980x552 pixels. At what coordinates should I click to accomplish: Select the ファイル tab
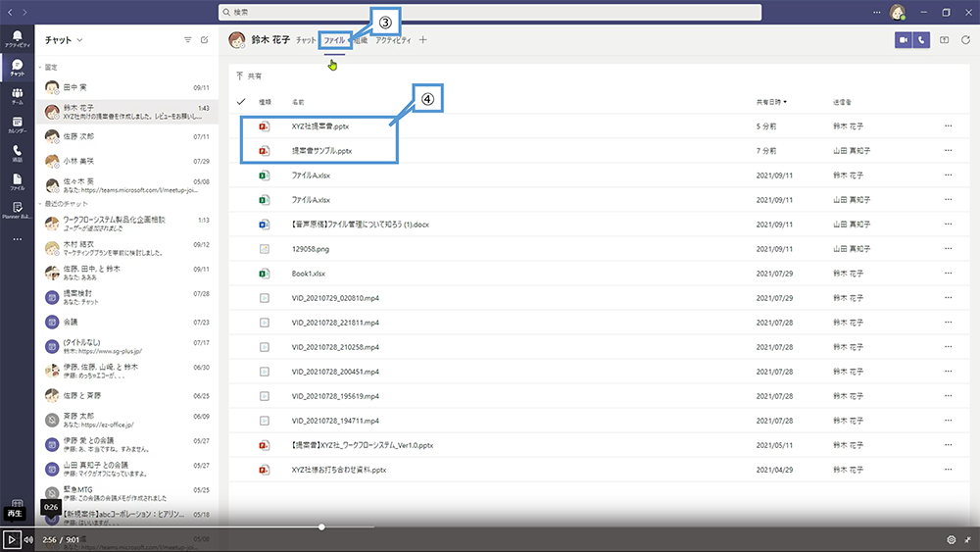[x=334, y=40]
